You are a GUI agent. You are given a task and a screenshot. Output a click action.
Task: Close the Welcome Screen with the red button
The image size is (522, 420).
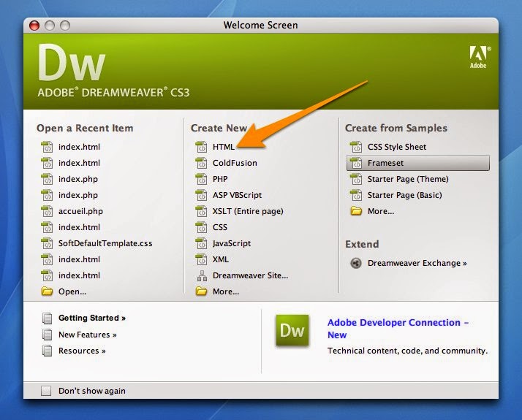coord(34,26)
